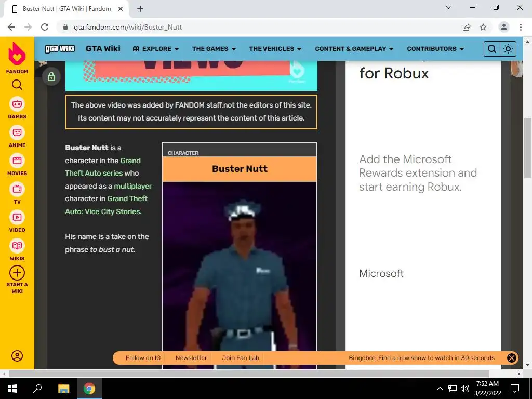This screenshot has width=532, height=399.
Task: Open the Video section icon
Action: click(x=17, y=217)
